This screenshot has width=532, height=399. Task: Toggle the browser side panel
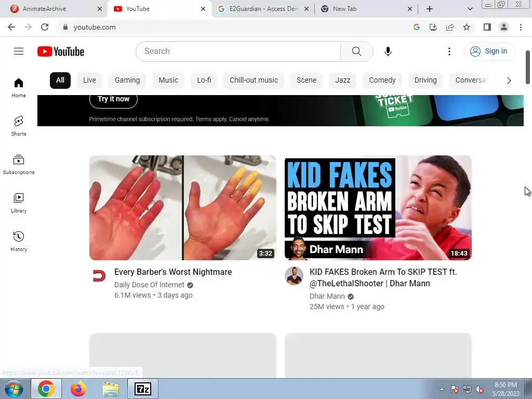[487, 27]
